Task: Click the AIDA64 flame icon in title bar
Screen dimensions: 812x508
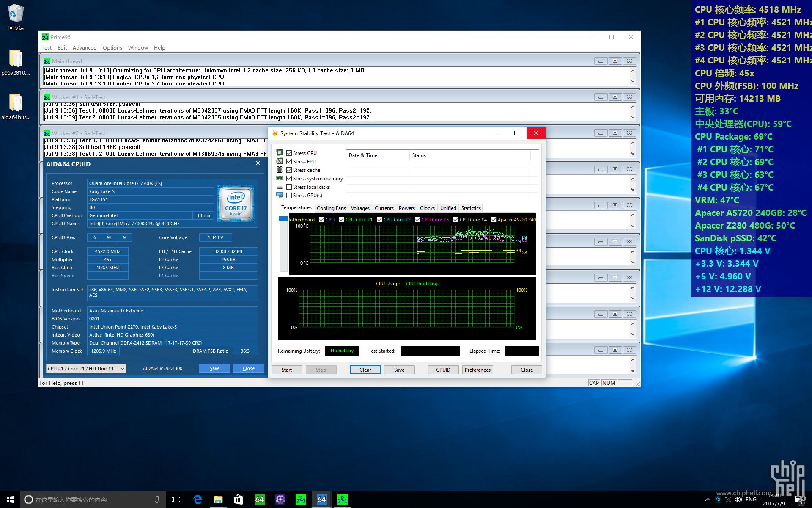Action: (x=275, y=133)
